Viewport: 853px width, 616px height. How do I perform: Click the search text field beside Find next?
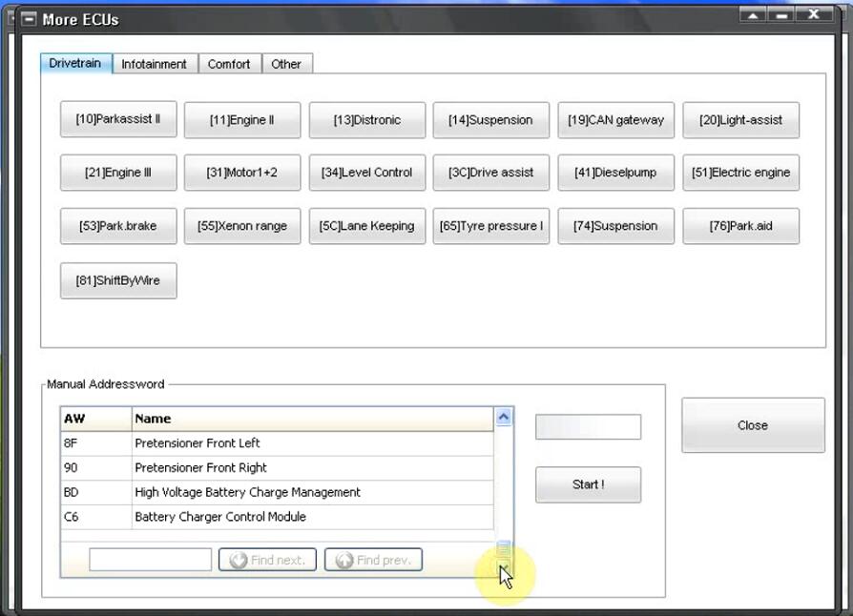coord(150,560)
